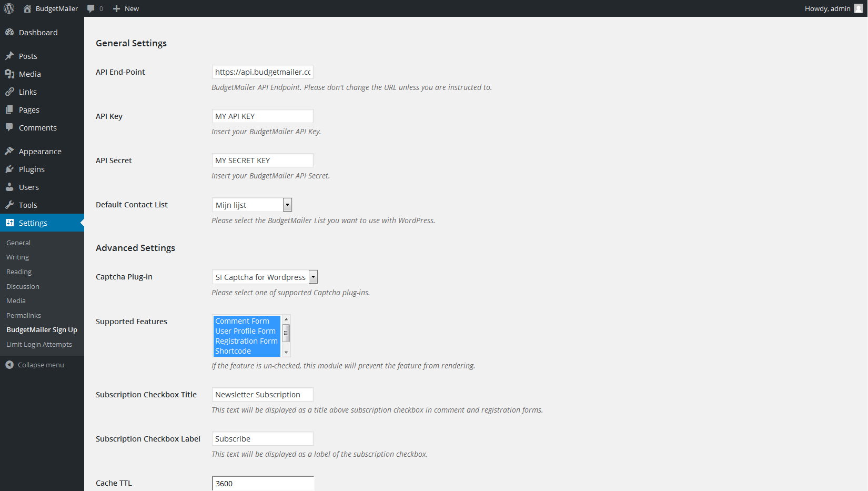Open the Default Contact List dropdown
This screenshot has width=868, height=491.
click(x=252, y=205)
